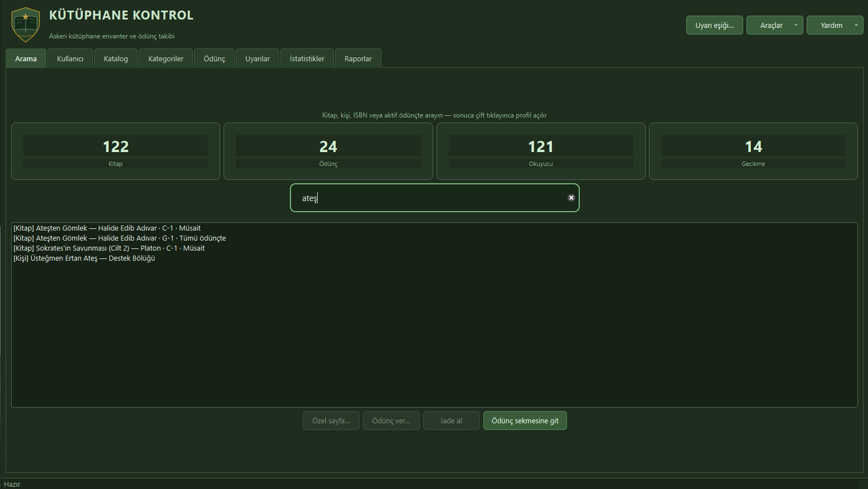The image size is (868, 489).
Task: Open the Uyarı eşiği... dialog
Action: (x=714, y=25)
